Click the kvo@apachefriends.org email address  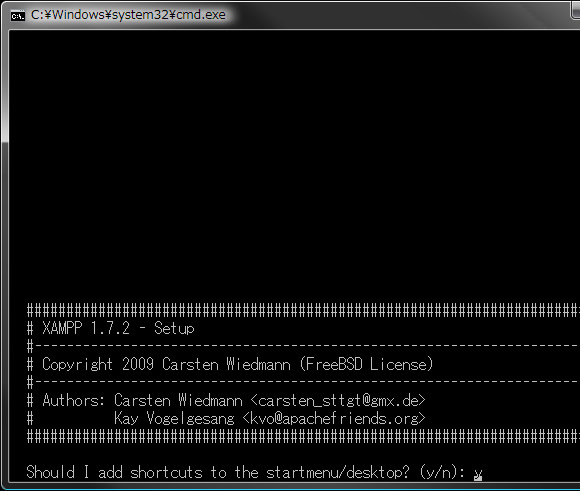[334, 418]
